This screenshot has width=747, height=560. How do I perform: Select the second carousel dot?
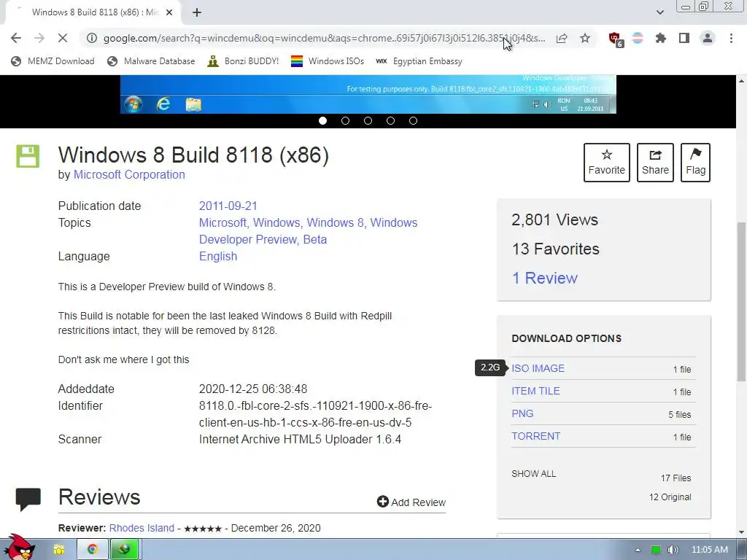coord(345,120)
